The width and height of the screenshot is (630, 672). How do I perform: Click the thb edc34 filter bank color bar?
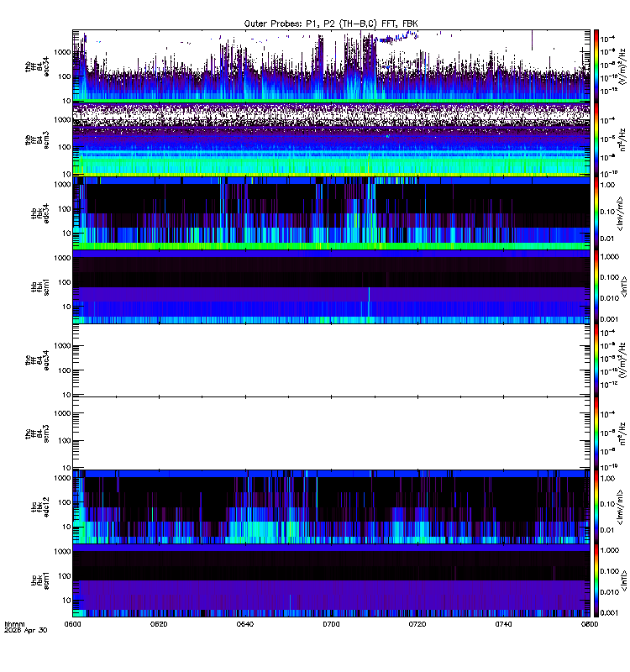[x=596, y=213]
